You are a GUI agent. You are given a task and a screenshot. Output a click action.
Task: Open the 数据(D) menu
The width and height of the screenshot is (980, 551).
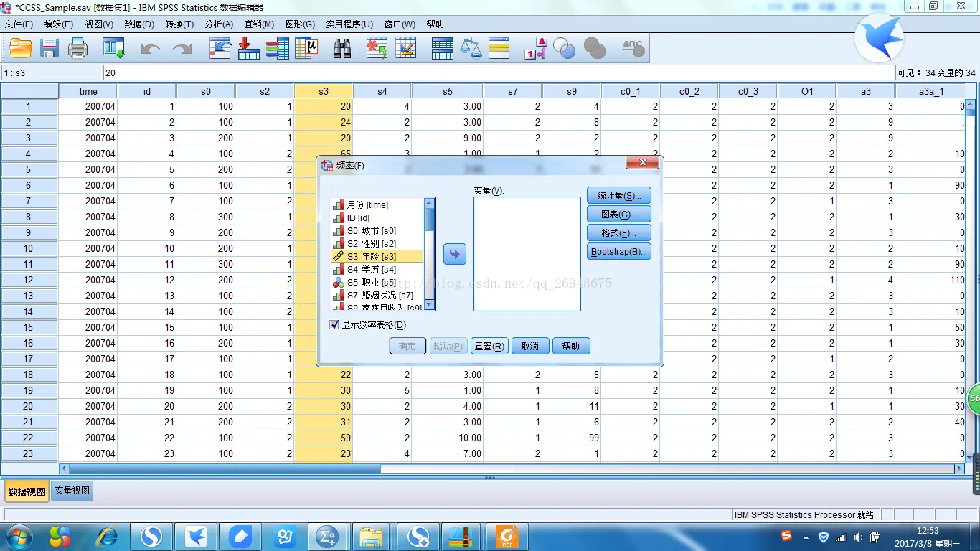[138, 24]
